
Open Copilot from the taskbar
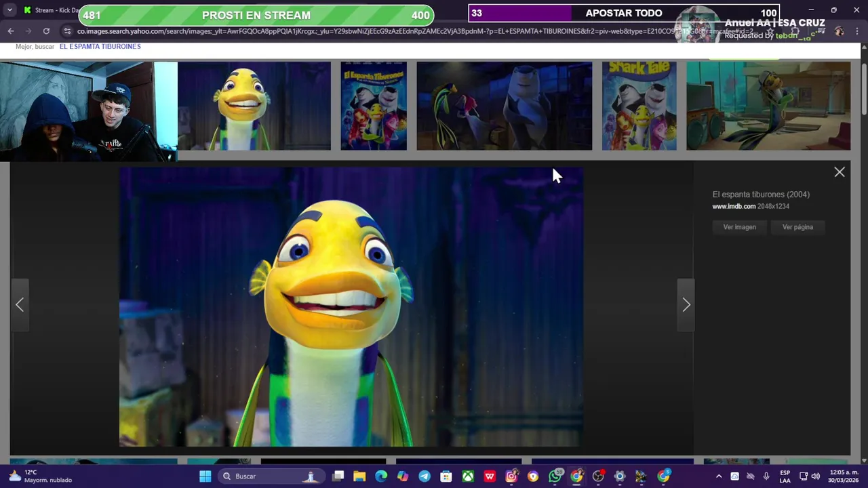tap(403, 476)
